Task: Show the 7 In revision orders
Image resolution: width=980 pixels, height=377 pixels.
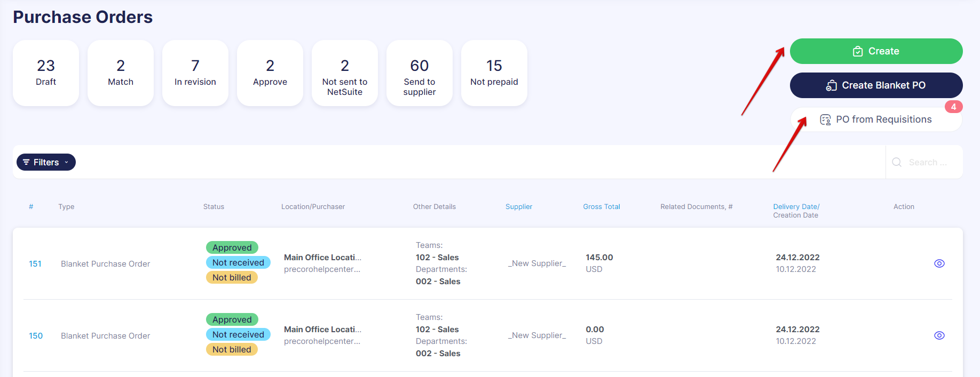Action: point(195,73)
